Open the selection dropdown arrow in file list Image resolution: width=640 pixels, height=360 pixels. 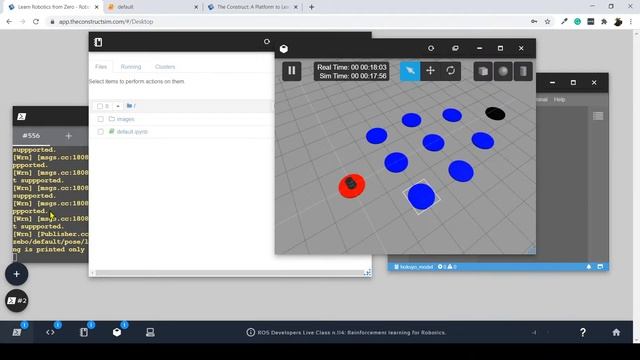click(118, 106)
